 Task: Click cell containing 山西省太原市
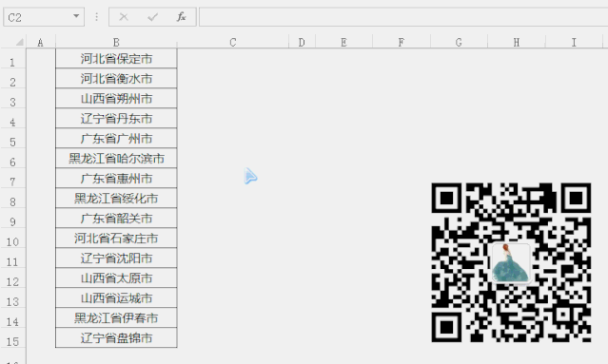[x=116, y=278]
